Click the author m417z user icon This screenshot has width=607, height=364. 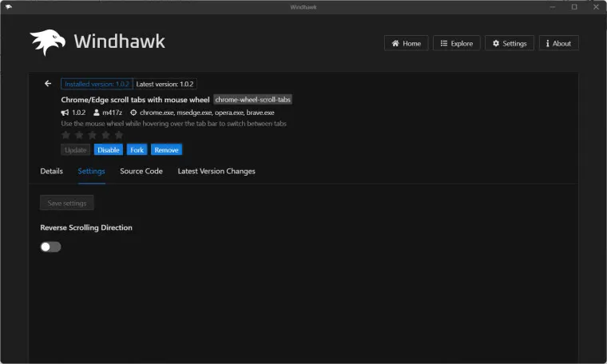[x=97, y=113]
